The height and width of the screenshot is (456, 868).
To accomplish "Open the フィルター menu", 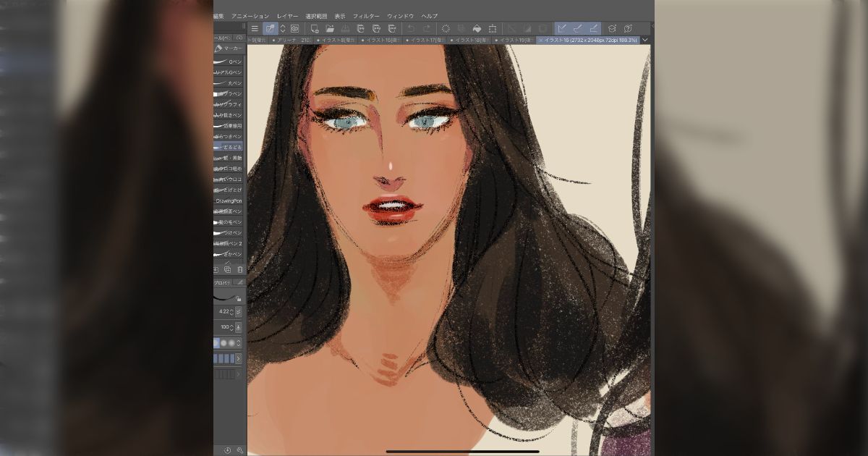I will 366,16.
